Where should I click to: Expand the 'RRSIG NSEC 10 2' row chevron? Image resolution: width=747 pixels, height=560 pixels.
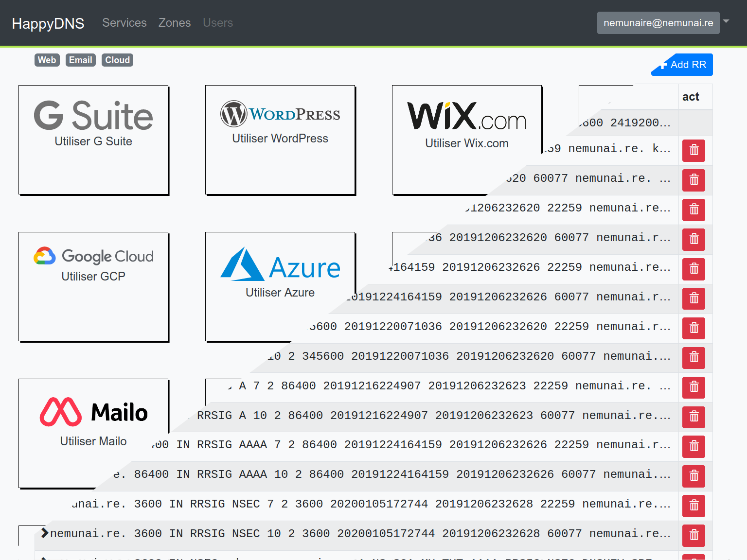tap(44, 533)
